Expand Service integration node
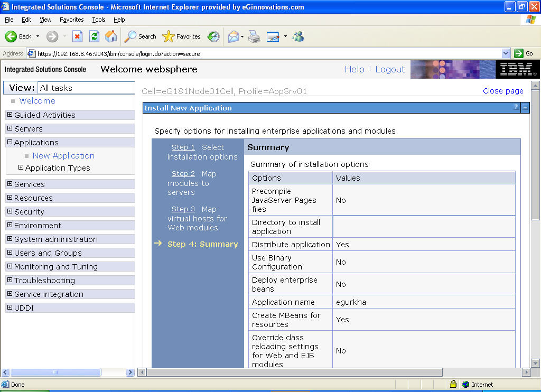Image resolution: width=541 pixels, height=392 pixels. tap(10, 294)
